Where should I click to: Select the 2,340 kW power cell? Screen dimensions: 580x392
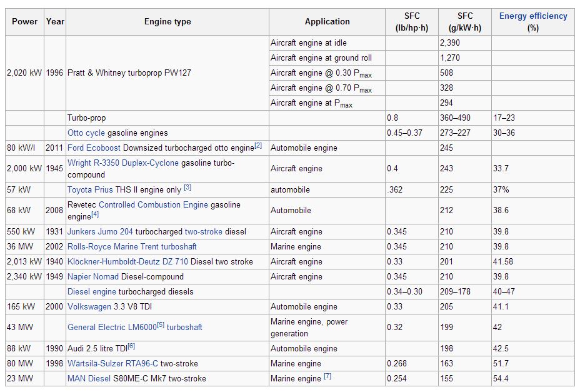pyautogui.click(x=24, y=276)
